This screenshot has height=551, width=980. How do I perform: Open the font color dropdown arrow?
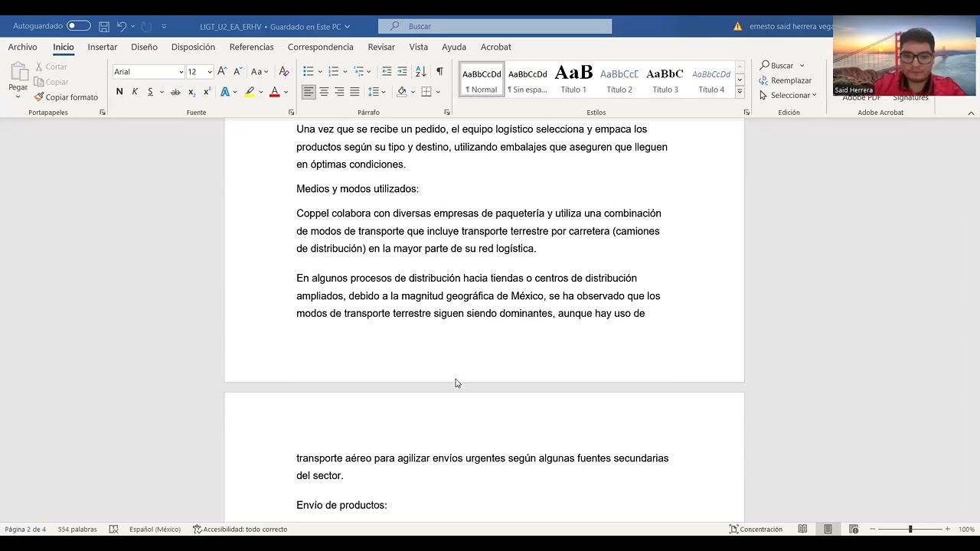click(x=286, y=92)
